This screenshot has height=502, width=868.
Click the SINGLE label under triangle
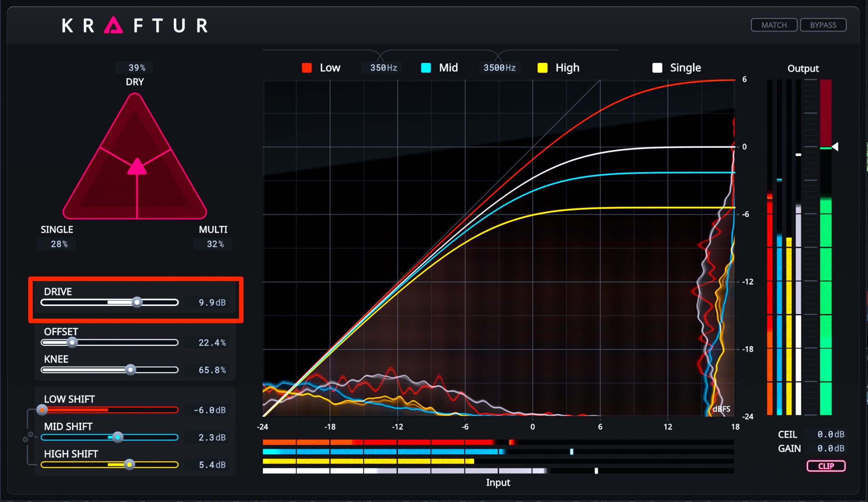click(57, 230)
